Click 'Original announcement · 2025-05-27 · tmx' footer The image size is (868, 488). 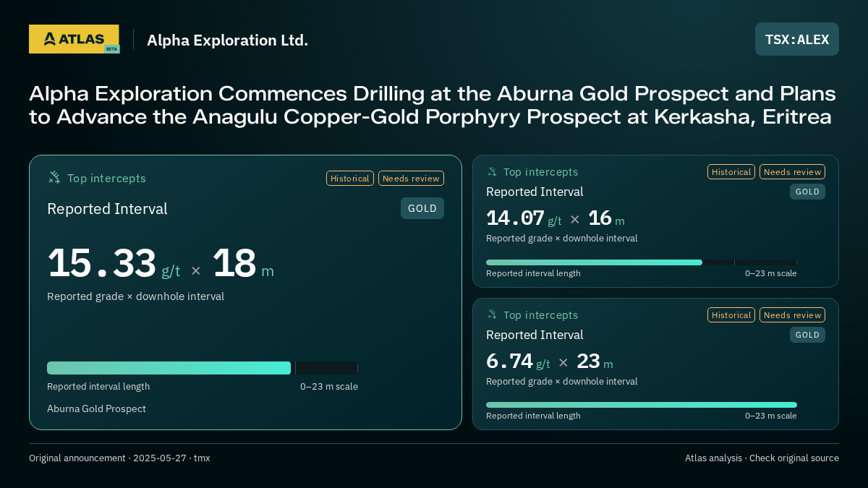119,458
